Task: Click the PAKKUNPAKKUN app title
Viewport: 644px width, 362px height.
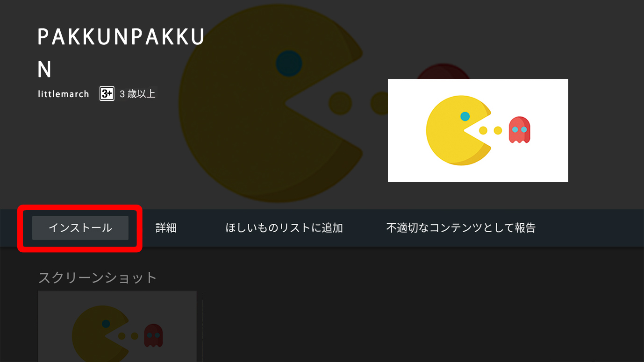Action: 121,53
